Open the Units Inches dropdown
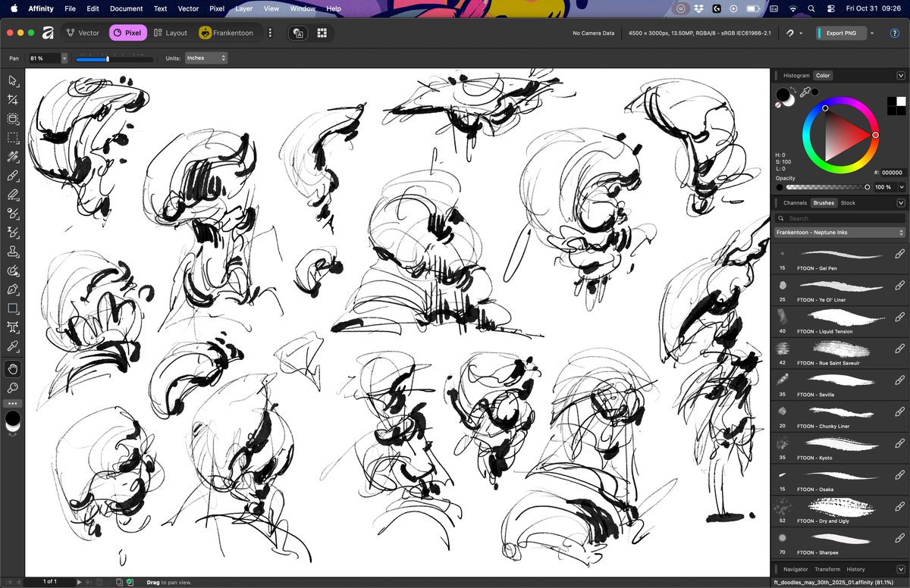This screenshot has width=910, height=588. [x=206, y=58]
